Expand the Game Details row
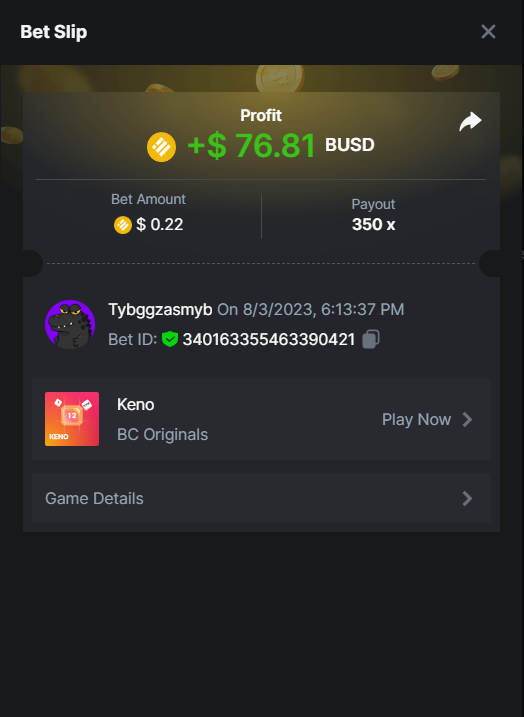 261,498
